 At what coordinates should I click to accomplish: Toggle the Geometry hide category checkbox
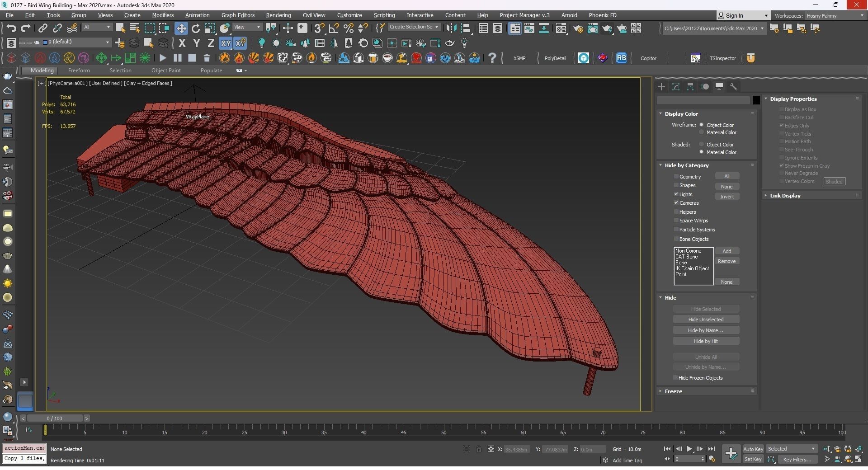click(x=676, y=176)
